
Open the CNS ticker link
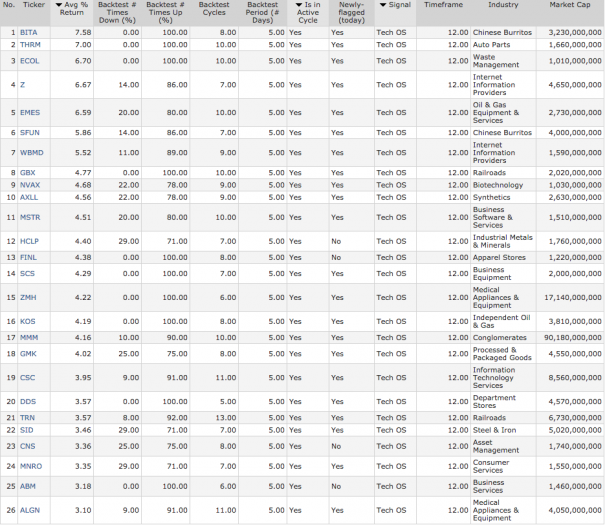click(x=28, y=447)
